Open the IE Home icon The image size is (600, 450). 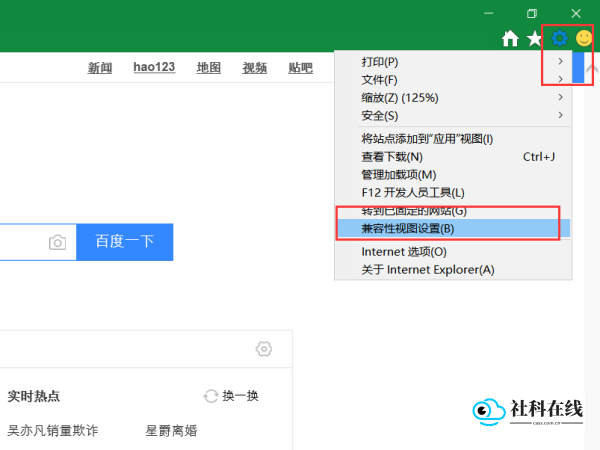pos(510,38)
